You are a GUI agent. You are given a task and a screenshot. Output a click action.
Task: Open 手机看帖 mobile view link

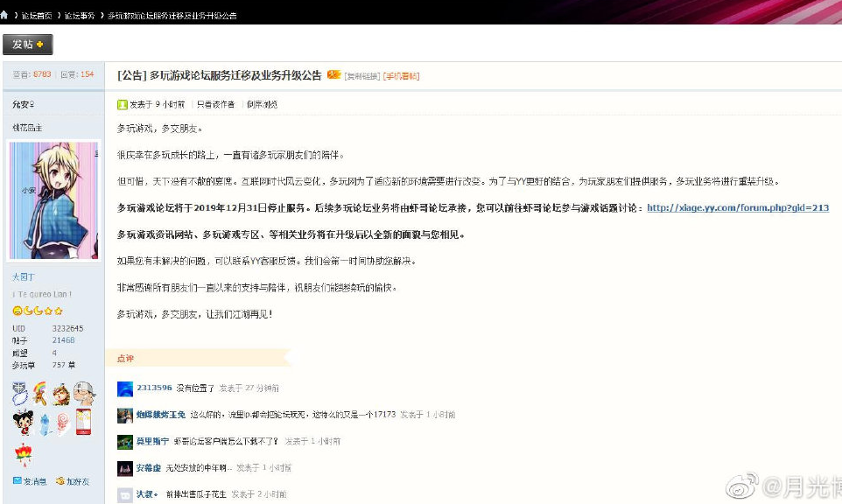pos(400,76)
